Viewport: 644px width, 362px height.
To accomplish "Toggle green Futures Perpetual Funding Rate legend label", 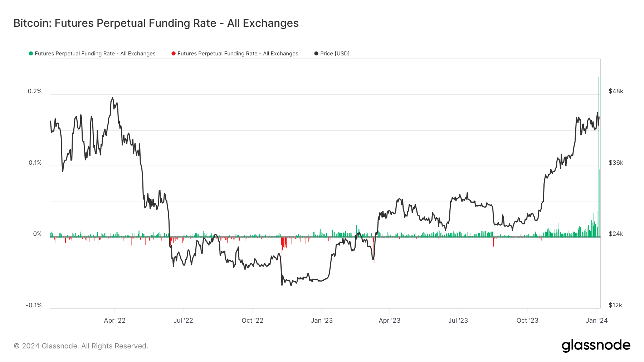I will pyautogui.click(x=95, y=54).
